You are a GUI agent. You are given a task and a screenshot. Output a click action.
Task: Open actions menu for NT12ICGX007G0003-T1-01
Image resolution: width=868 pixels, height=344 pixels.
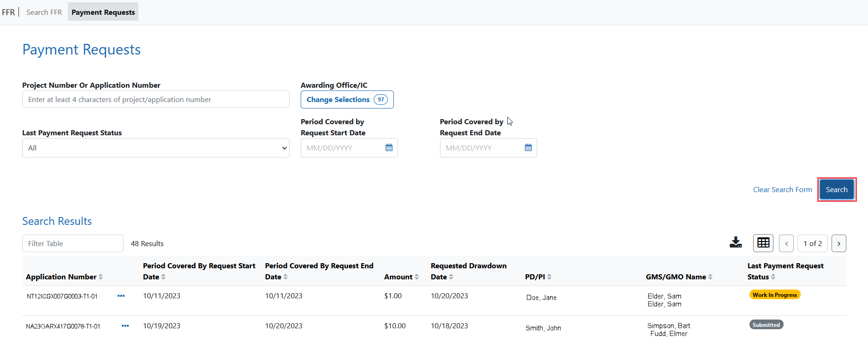click(121, 296)
